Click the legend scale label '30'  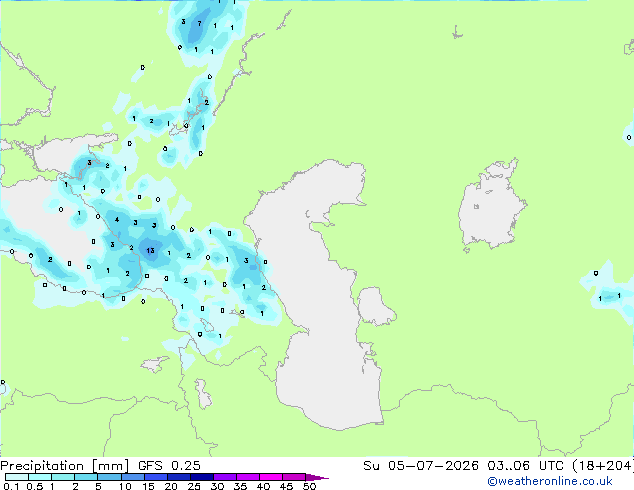(217, 486)
